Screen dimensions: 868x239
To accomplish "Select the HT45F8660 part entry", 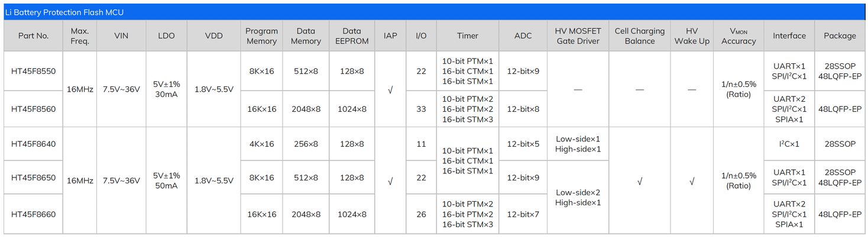I will [x=33, y=214].
